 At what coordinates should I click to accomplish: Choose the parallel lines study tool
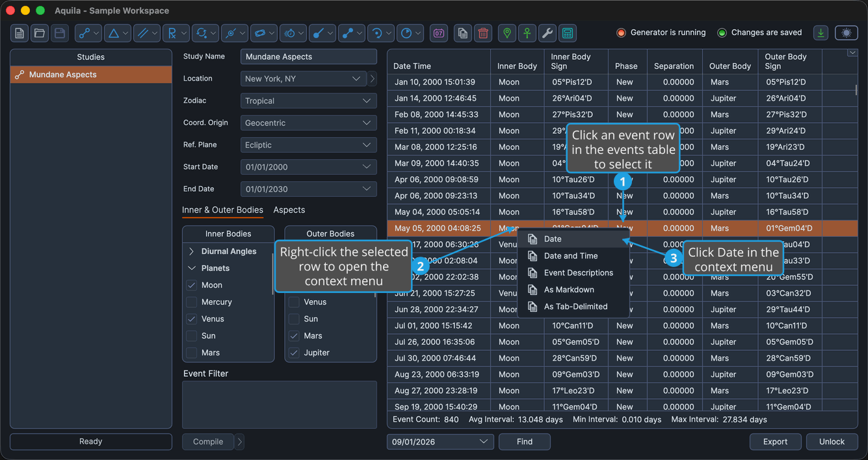coord(147,33)
